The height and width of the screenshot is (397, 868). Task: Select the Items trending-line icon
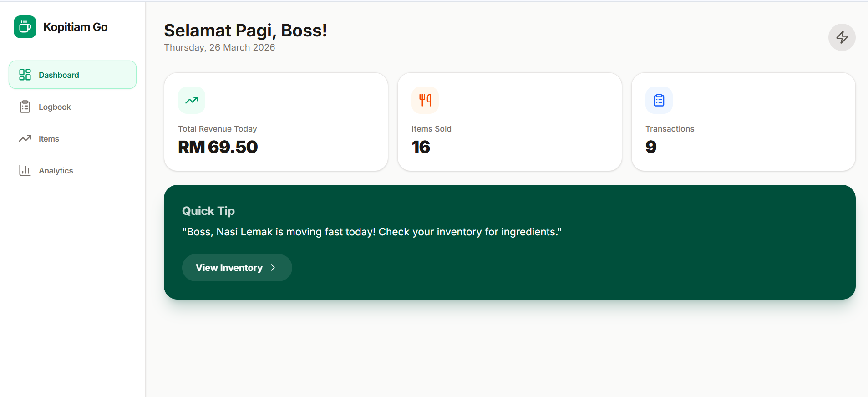point(25,138)
